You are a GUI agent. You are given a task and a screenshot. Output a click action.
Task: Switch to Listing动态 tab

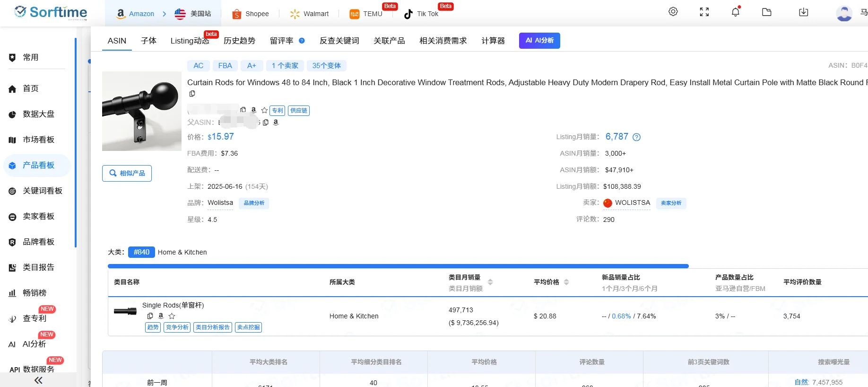[x=190, y=41]
